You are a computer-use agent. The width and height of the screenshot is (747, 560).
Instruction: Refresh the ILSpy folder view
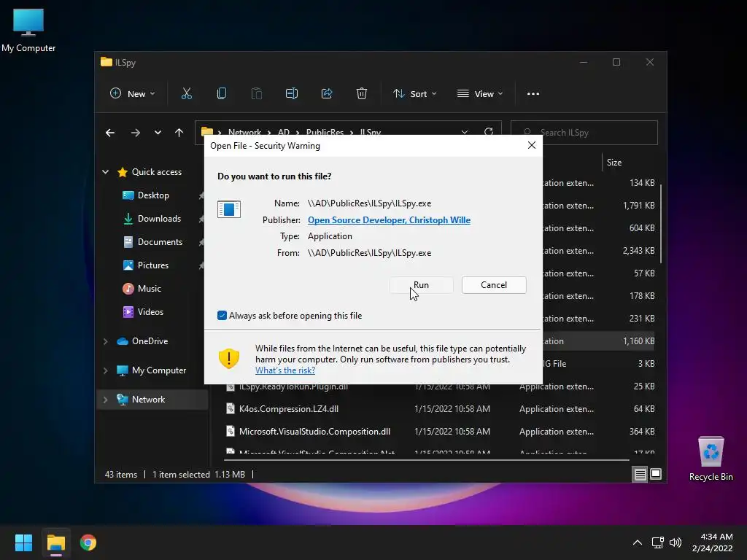tap(488, 132)
